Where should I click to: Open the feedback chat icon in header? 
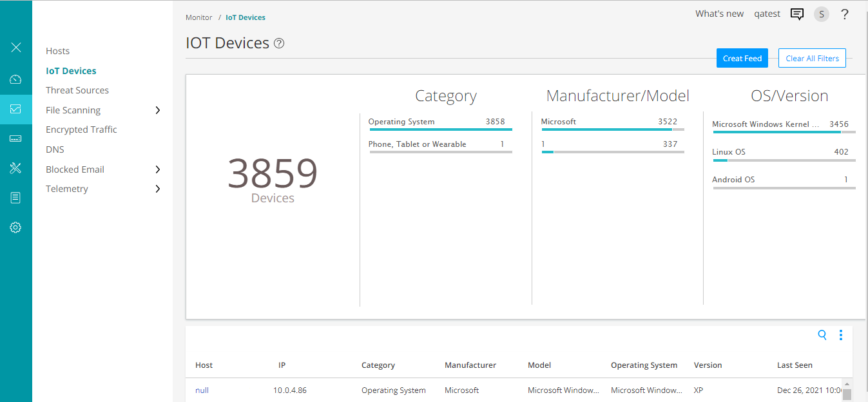797,14
